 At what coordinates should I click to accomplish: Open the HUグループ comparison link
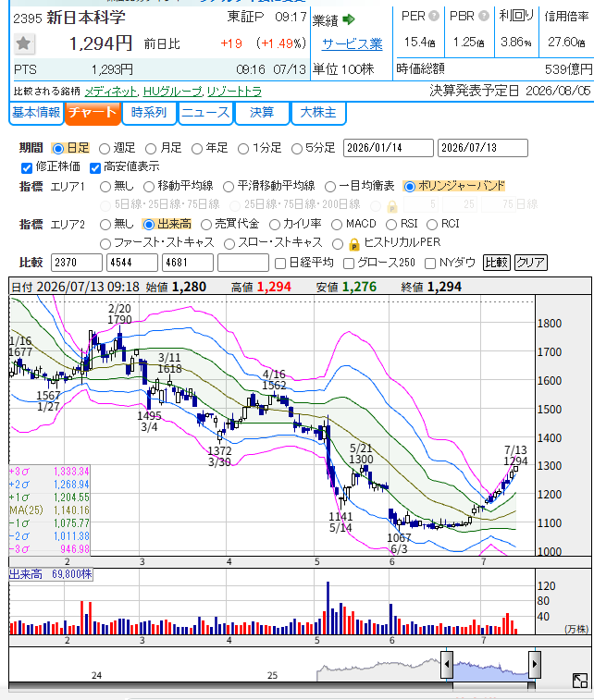(172, 92)
